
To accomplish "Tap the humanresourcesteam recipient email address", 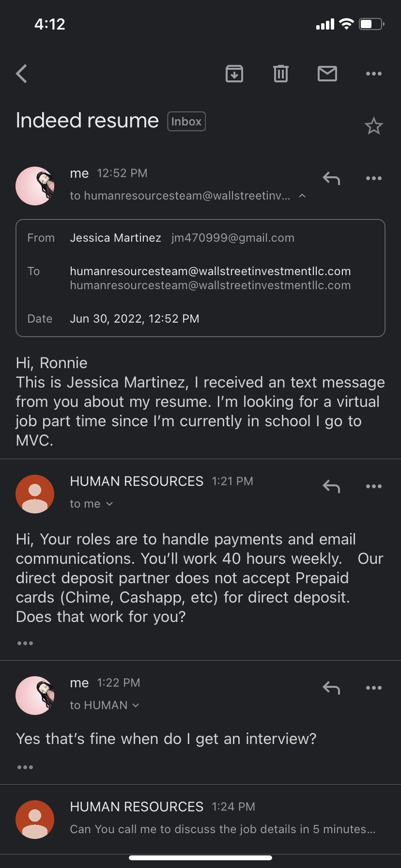I will pos(210,271).
